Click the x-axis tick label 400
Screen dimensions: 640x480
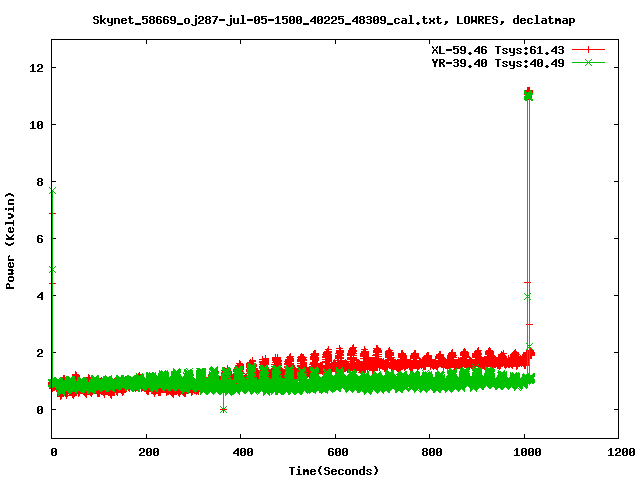point(243,452)
